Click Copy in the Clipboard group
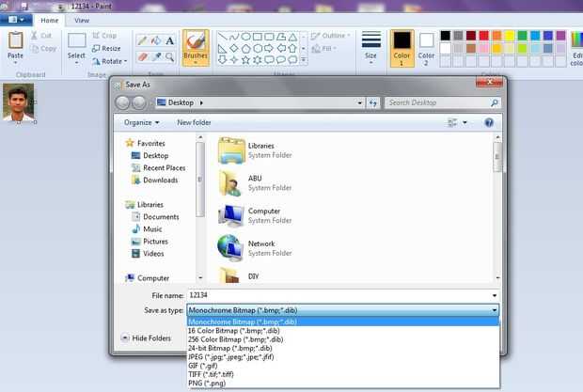Image resolution: width=583 pixels, height=392 pixels. click(x=44, y=48)
